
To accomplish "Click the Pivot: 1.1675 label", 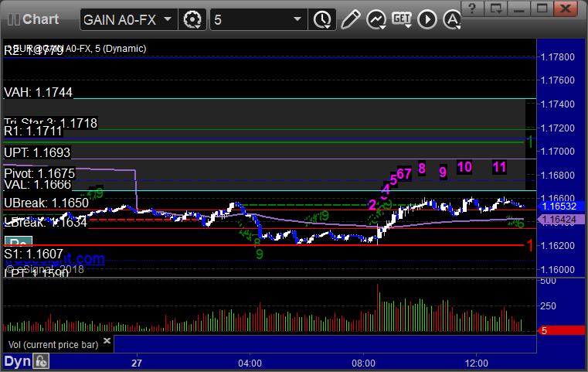I will coord(39,173).
